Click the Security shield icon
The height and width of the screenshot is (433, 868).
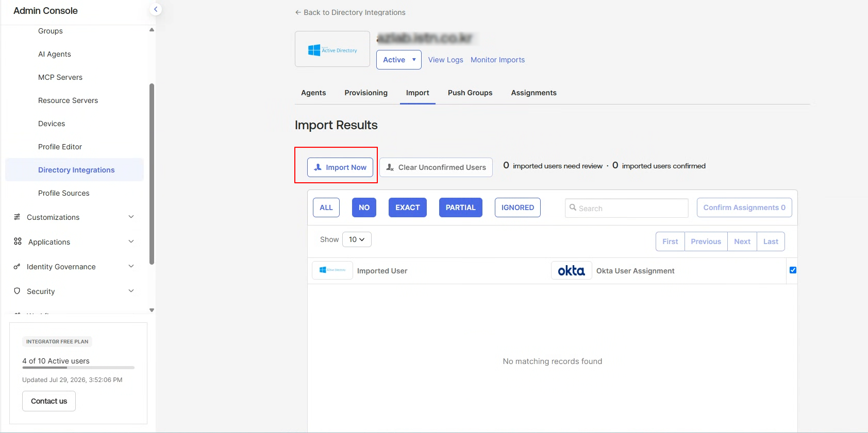[17, 291]
